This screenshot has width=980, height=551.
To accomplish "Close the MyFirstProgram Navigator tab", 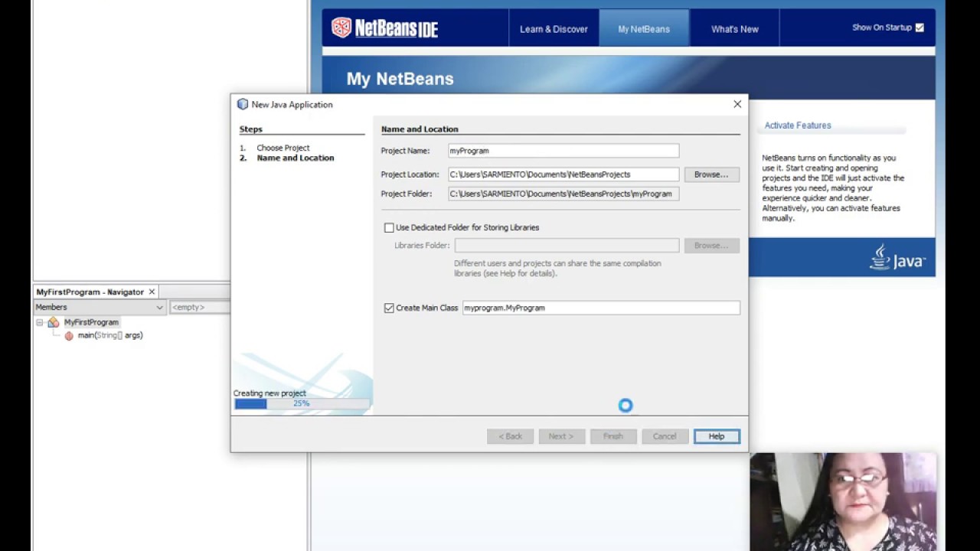I will (x=152, y=292).
